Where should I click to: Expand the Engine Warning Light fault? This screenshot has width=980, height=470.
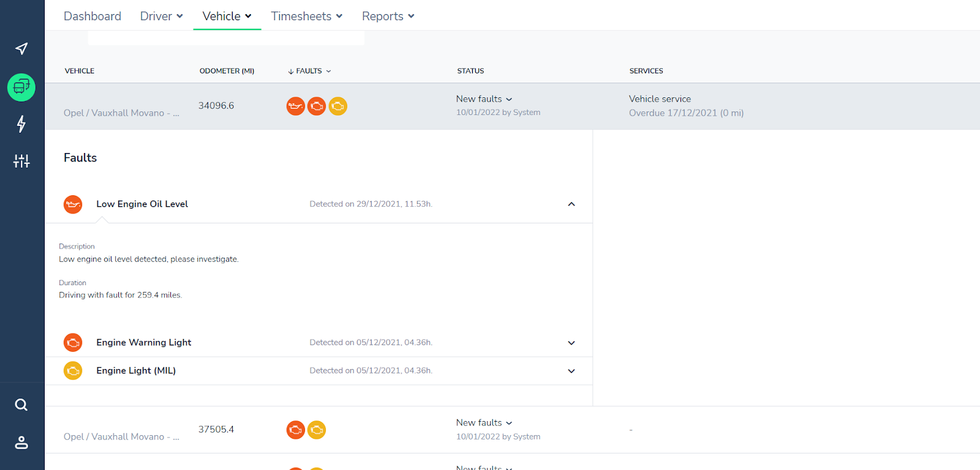tap(571, 343)
